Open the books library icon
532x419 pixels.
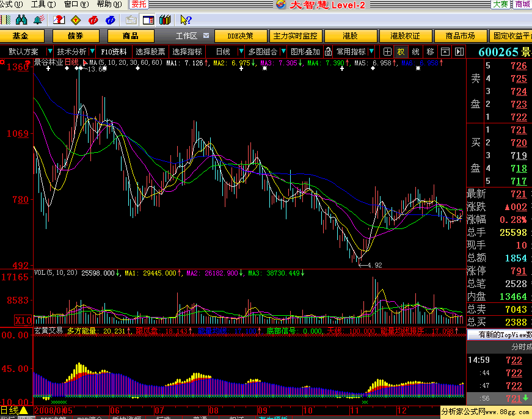165,20
